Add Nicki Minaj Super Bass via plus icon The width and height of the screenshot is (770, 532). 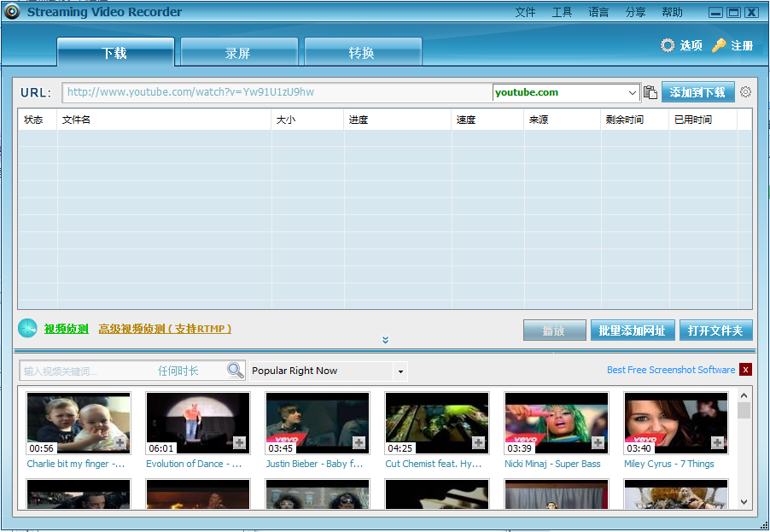(x=598, y=442)
